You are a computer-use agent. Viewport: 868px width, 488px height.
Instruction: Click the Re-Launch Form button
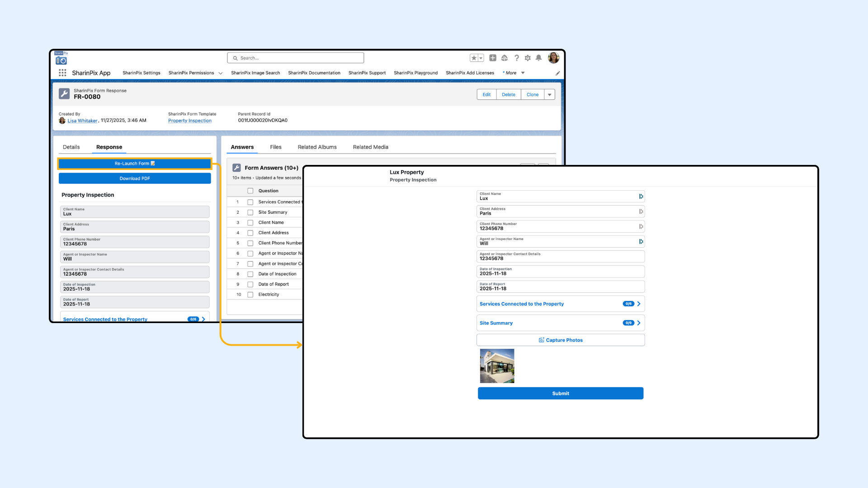tap(135, 164)
